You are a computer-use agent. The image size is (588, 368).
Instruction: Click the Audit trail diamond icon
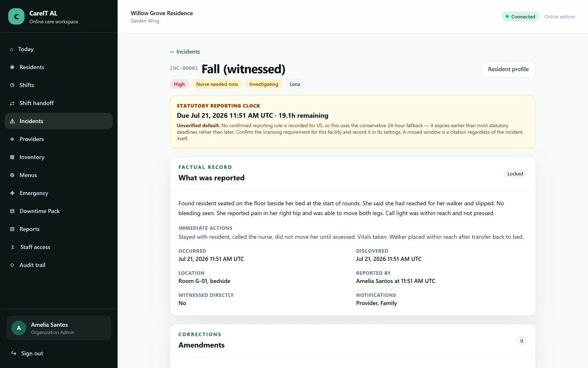coord(12,265)
